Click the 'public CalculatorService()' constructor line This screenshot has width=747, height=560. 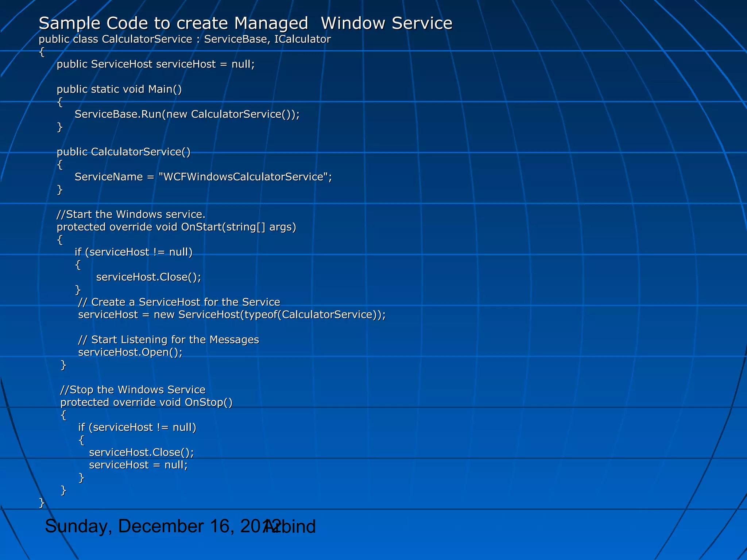click(x=123, y=152)
